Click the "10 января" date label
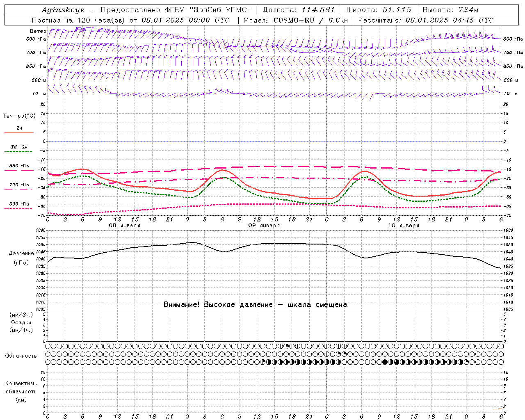The height and width of the screenshot is (420, 525). pyautogui.click(x=404, y=226)
